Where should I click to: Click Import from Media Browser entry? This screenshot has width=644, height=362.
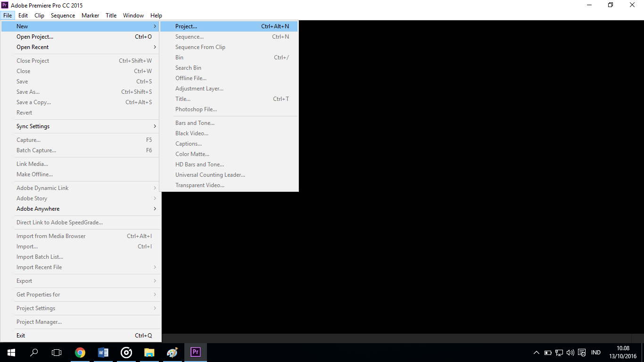tap(81, 236)
